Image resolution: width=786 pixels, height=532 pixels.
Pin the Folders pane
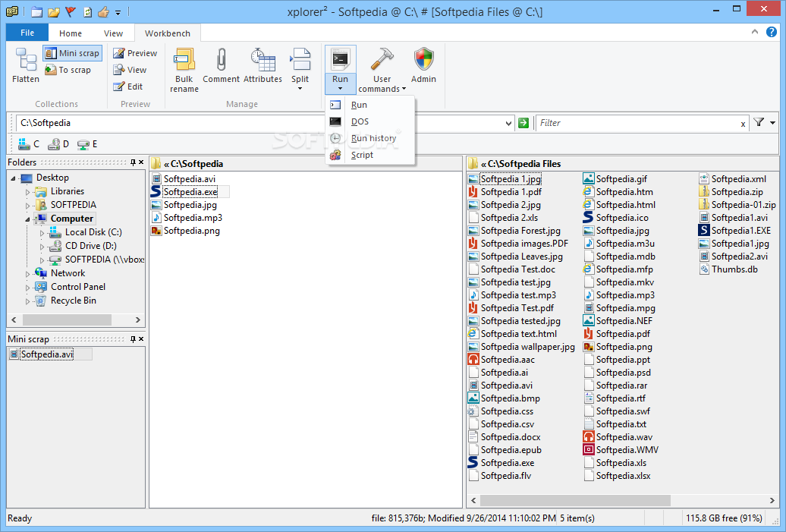click(x=133, y=162)
